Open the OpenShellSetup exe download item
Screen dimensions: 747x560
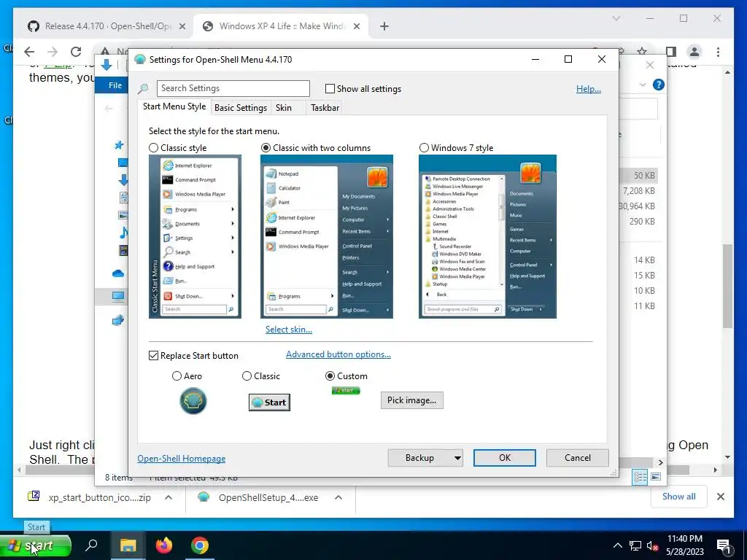pos(258,497)
